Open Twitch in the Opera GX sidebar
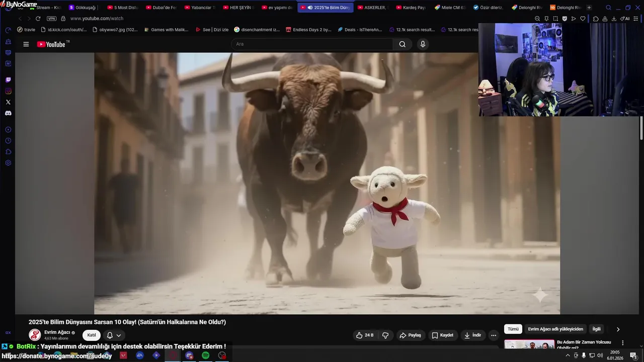 (8, 80)
